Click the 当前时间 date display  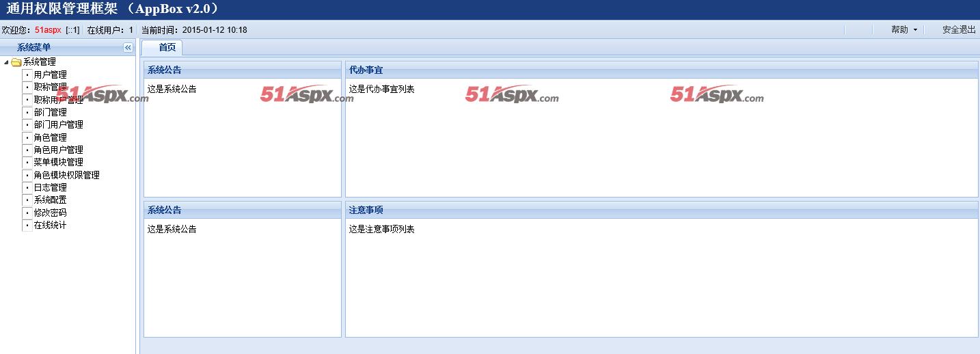click(194, 30)
